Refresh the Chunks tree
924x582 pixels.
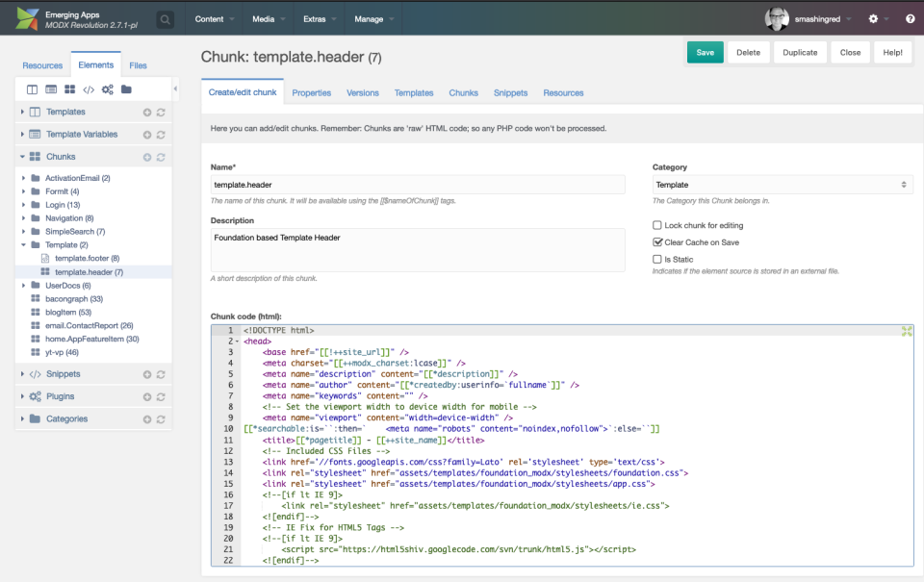point(162,156)
